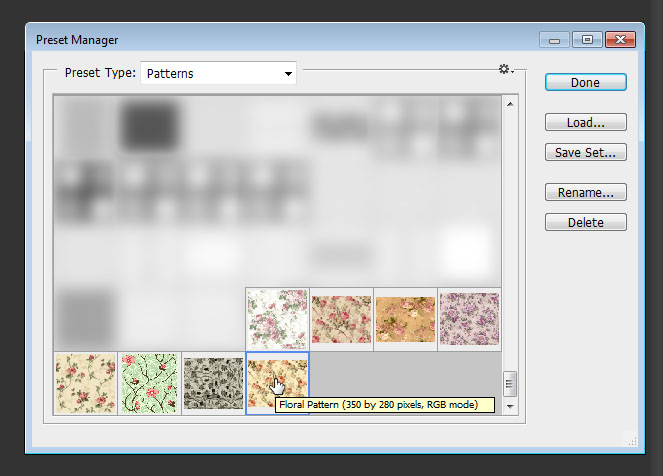
Task: Open the Preset Type dropdown showing Patterns
Action: point(218,73)
